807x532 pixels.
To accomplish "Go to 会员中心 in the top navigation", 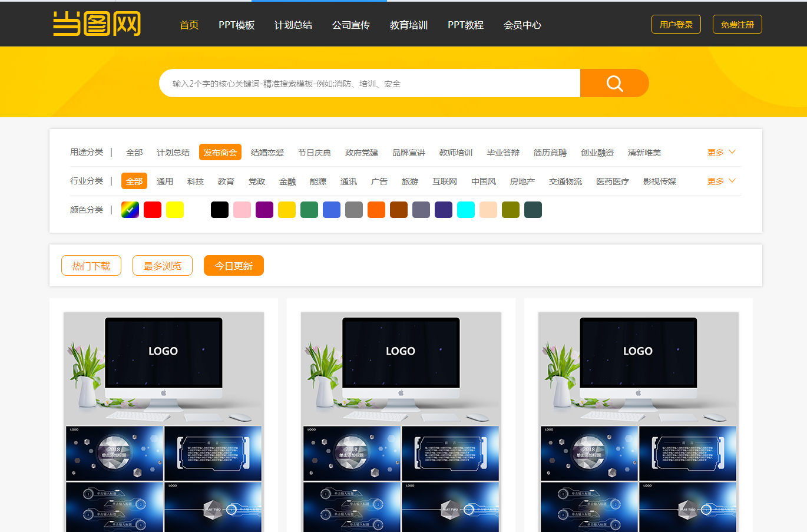I will [522, 25].
